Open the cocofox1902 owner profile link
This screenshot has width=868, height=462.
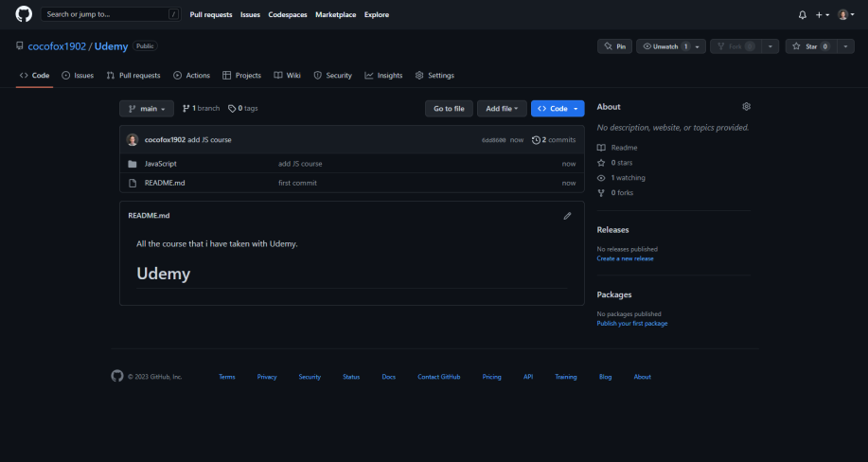(57, 46)
